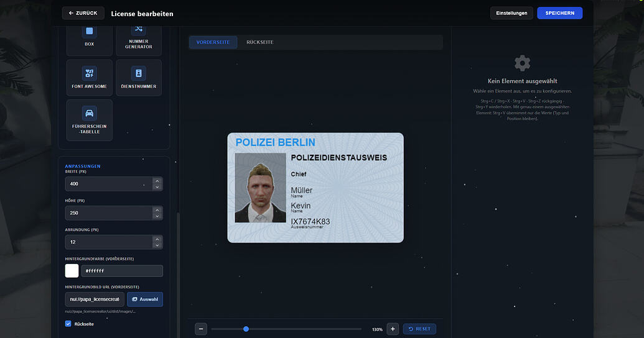Decrease the Breite value
The image size is (644, 338).
[157, 187]
